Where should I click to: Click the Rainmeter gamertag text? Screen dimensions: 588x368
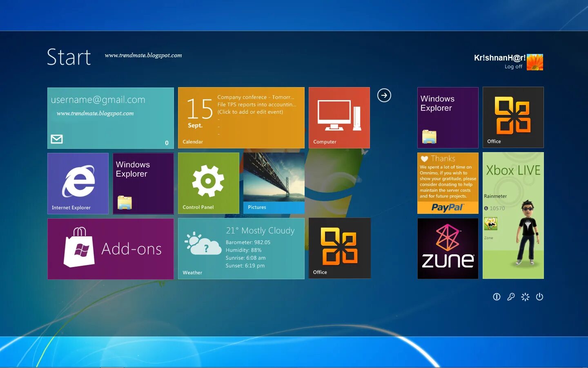pyautogui.click(x=495, y=196)
